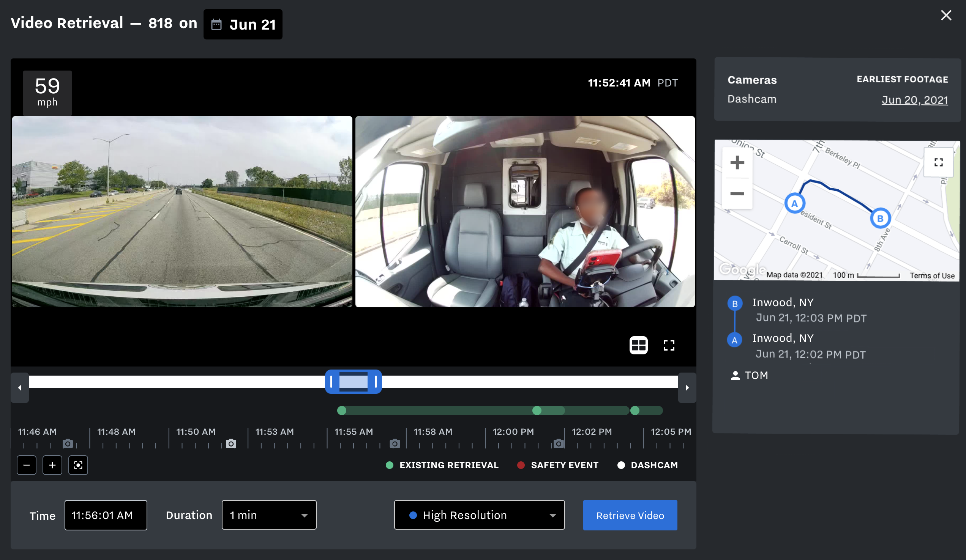Click the TOM driver person icon
The width and height of the screenshot is (966, 560).
[735, 375]
